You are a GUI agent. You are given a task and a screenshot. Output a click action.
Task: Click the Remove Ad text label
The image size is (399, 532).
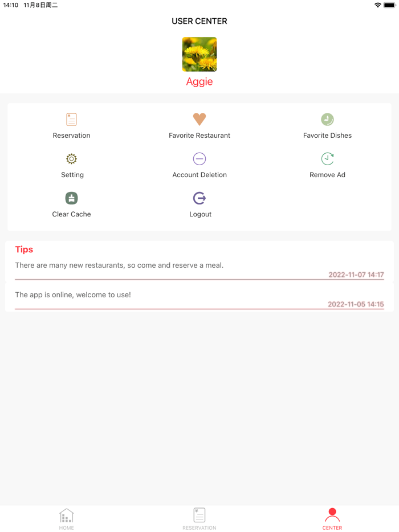(327, 175)
